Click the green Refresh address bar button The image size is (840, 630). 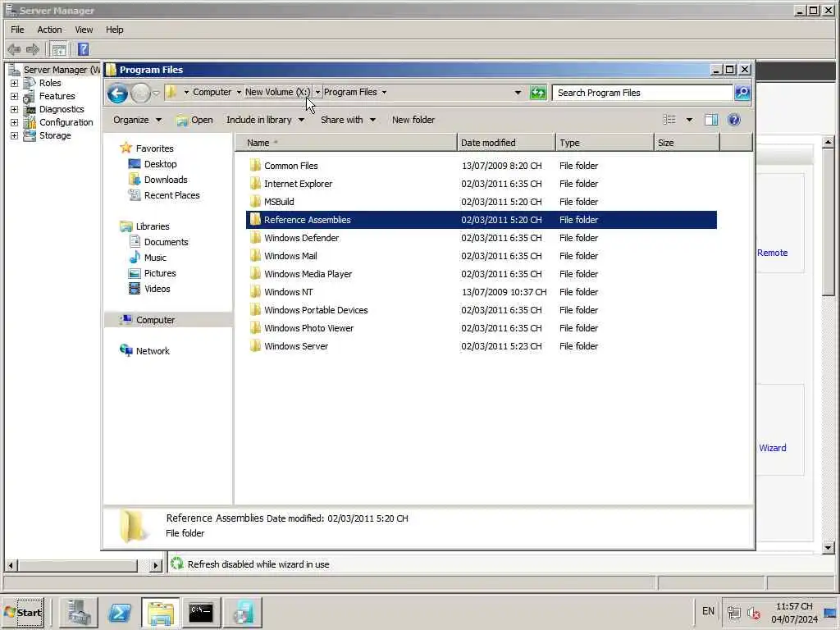(x=538, y=93)
